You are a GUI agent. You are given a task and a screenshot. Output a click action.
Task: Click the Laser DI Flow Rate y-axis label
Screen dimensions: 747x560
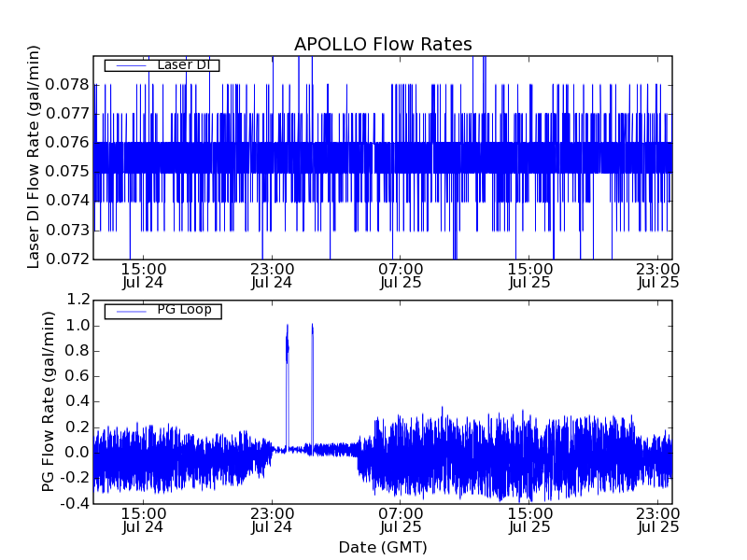coord(35,157)
